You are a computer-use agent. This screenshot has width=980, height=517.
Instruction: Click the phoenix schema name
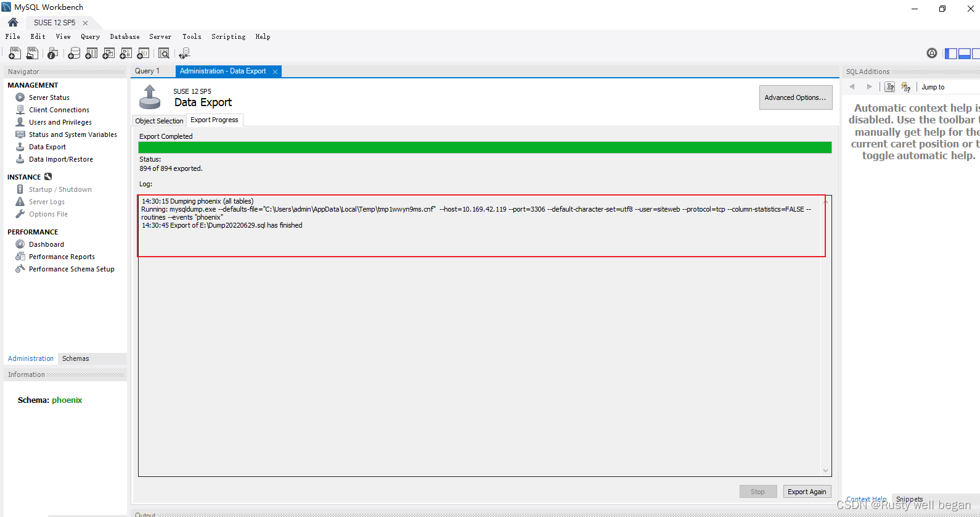pyautogui.click(x=67, y=400)
